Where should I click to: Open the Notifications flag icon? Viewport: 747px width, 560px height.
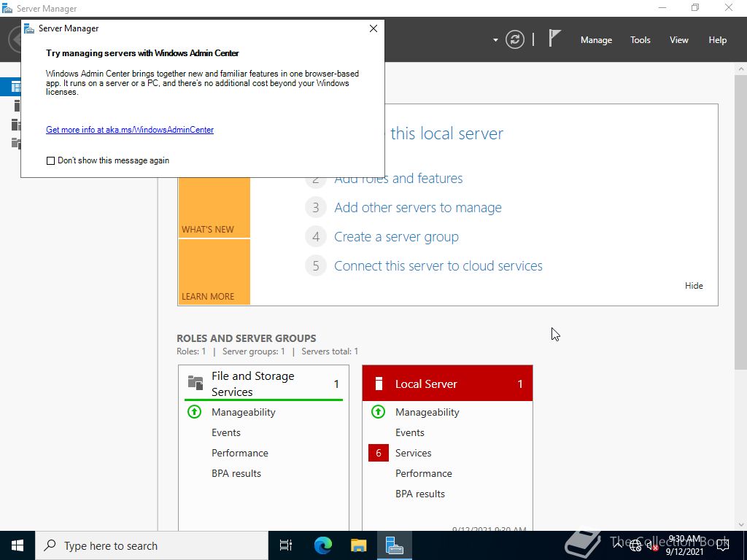554,38
